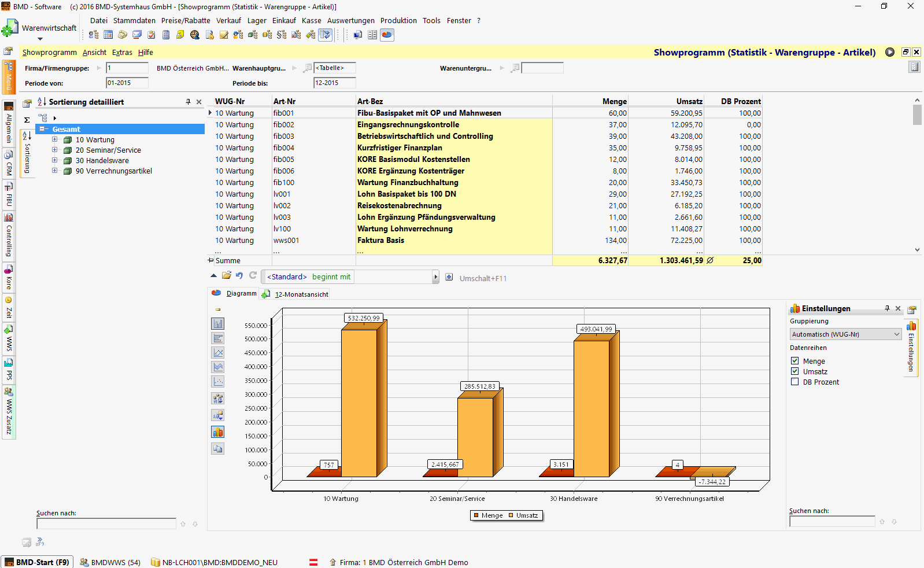Expand the 10 Wartung tree node
Image resolution: width=924 pixels, height=568 pixels.
55,139
